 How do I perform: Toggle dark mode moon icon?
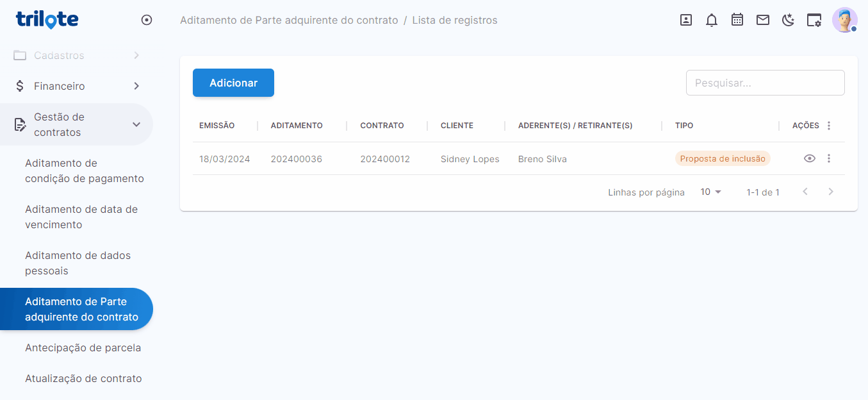coord(788,20)
